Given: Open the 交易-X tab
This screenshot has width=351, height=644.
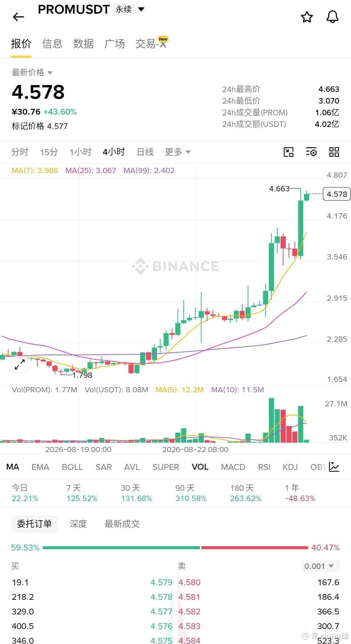Looking at the screenshot, I should pyautogui.click(x=151, y=44).
